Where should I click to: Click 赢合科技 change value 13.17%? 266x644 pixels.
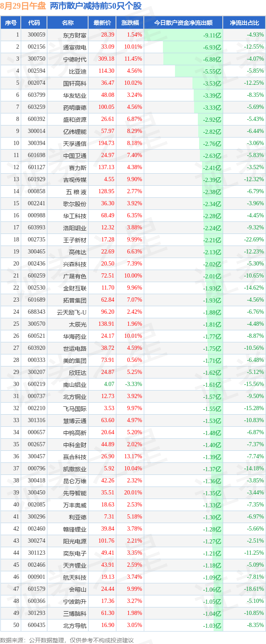(x=133, y=457)
